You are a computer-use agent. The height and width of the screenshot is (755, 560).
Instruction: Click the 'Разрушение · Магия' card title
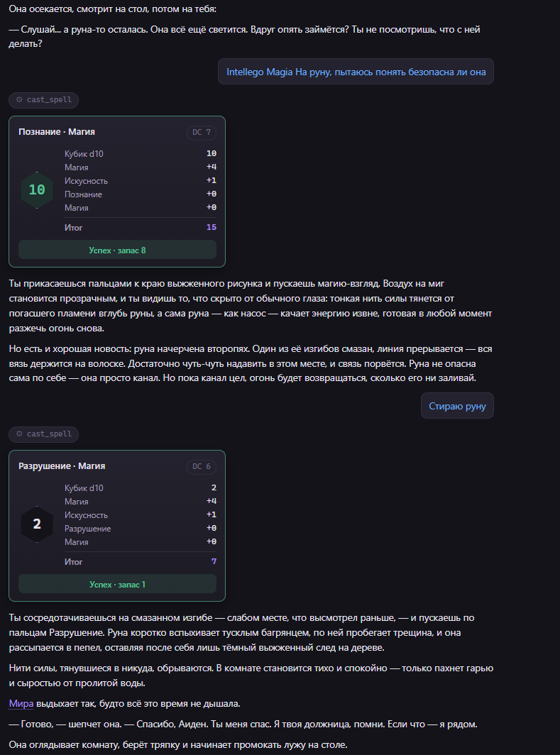(x=62, y=466)
